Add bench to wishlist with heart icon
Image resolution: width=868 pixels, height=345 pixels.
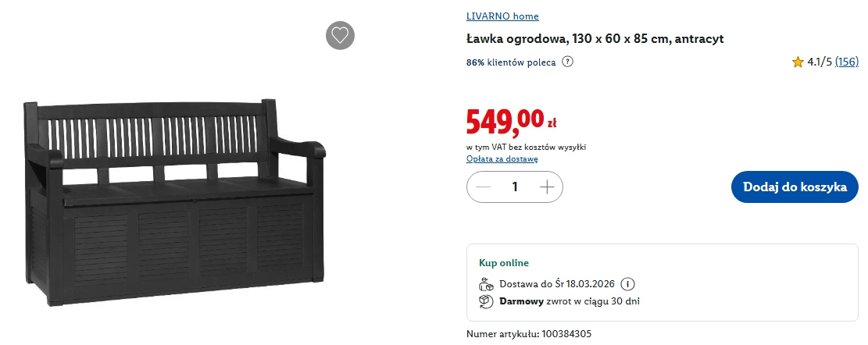[x=340, y=35]
